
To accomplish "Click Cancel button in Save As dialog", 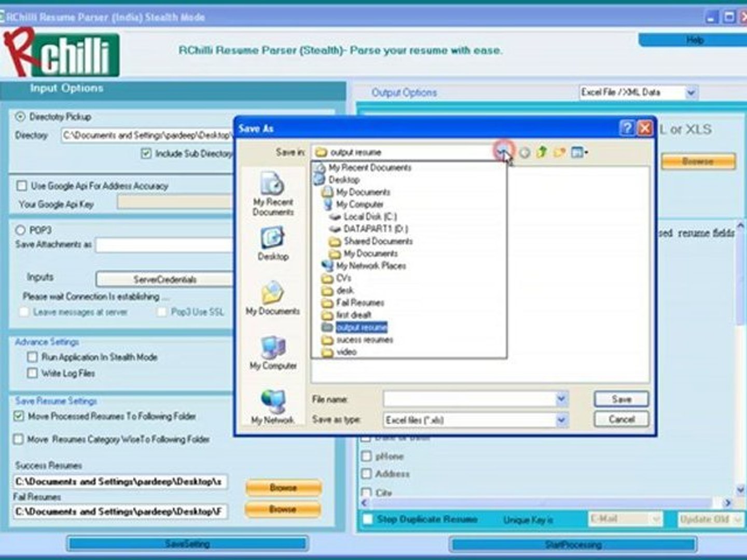I will pos(621,419).
